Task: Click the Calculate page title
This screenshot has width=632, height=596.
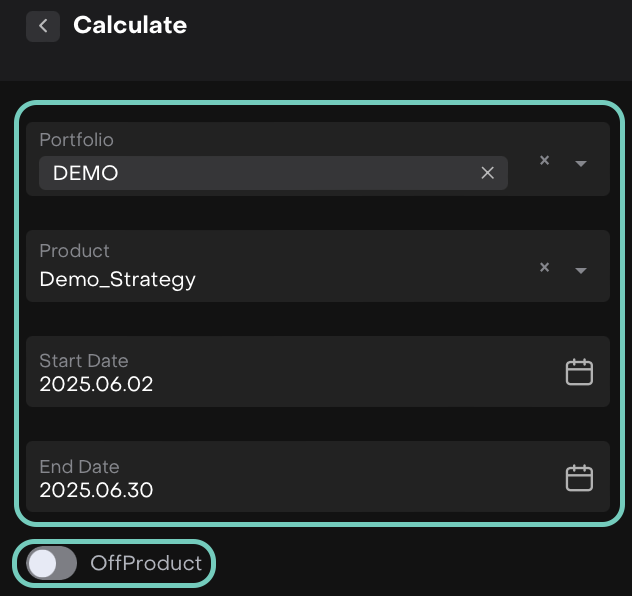Action: (130, 25)
